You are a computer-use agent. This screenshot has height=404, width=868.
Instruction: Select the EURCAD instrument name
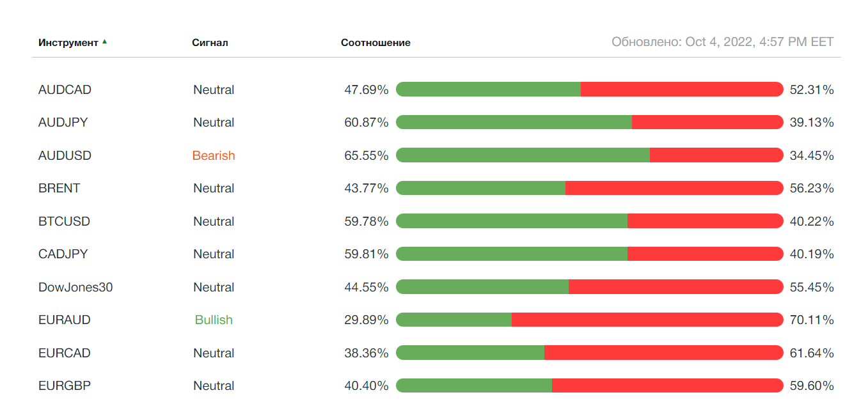click(x=64, y=353)
